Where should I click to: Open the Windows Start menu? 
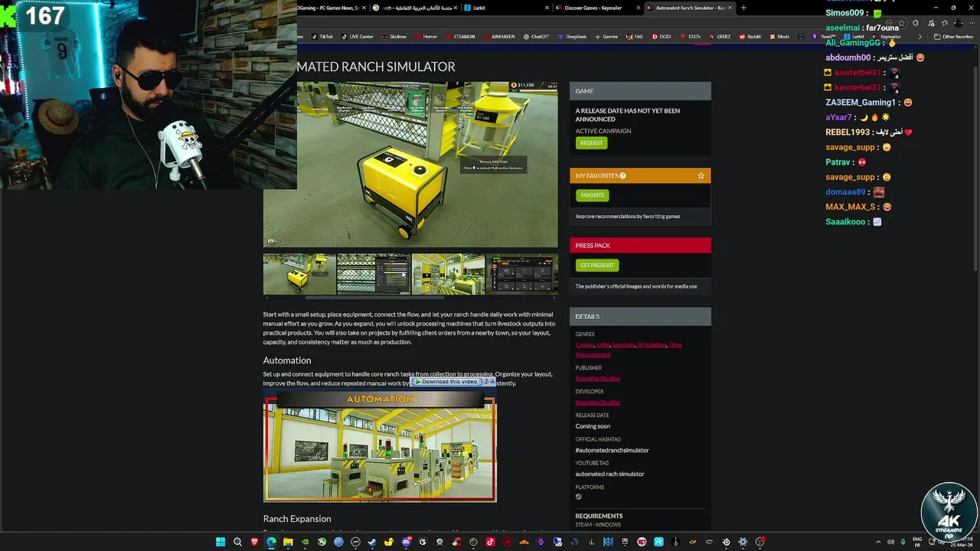(220, 542)
